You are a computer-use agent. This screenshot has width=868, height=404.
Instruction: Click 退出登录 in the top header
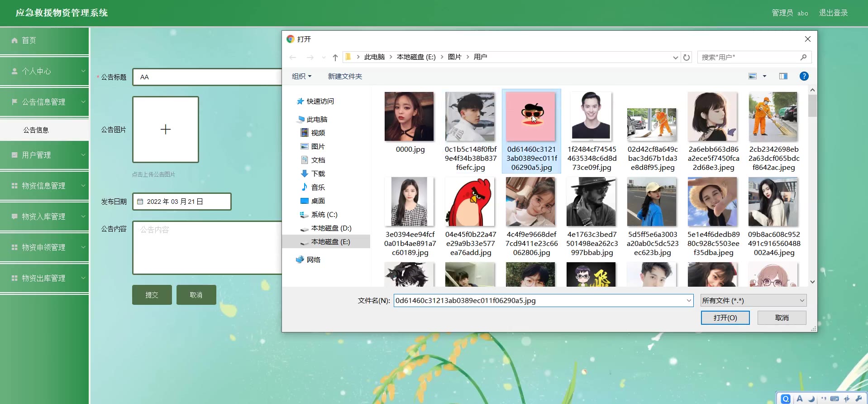833,13
